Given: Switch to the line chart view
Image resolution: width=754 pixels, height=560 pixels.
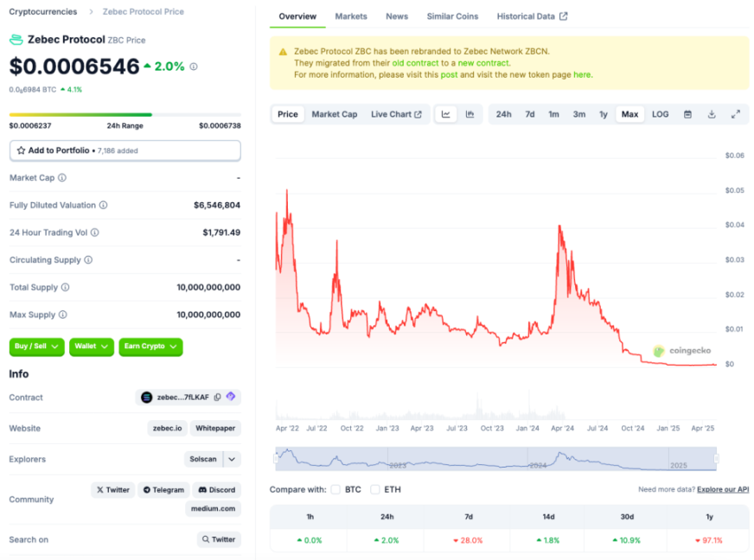Looking at the screenshot, I should [445, 114].
